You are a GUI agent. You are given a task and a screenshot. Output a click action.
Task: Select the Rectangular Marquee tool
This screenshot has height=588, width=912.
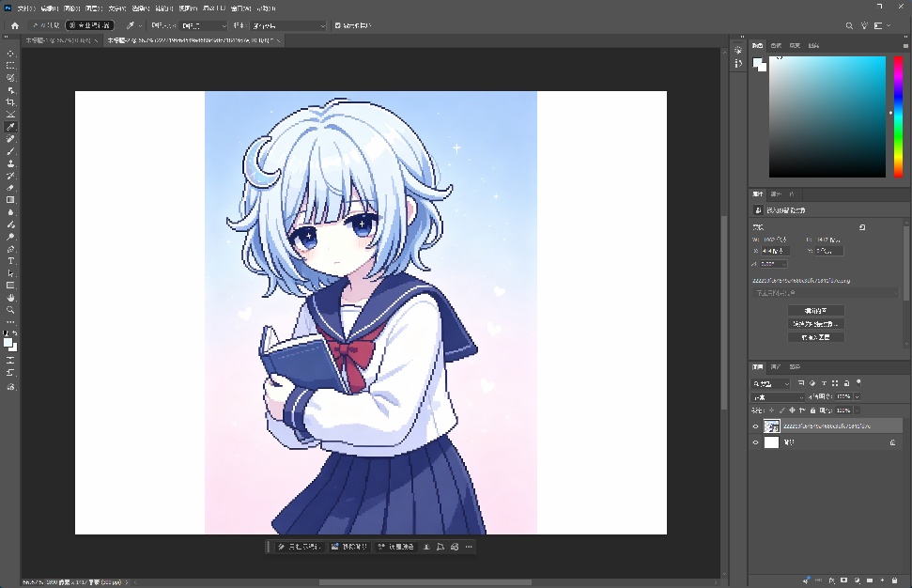click(x=10, y=66)
